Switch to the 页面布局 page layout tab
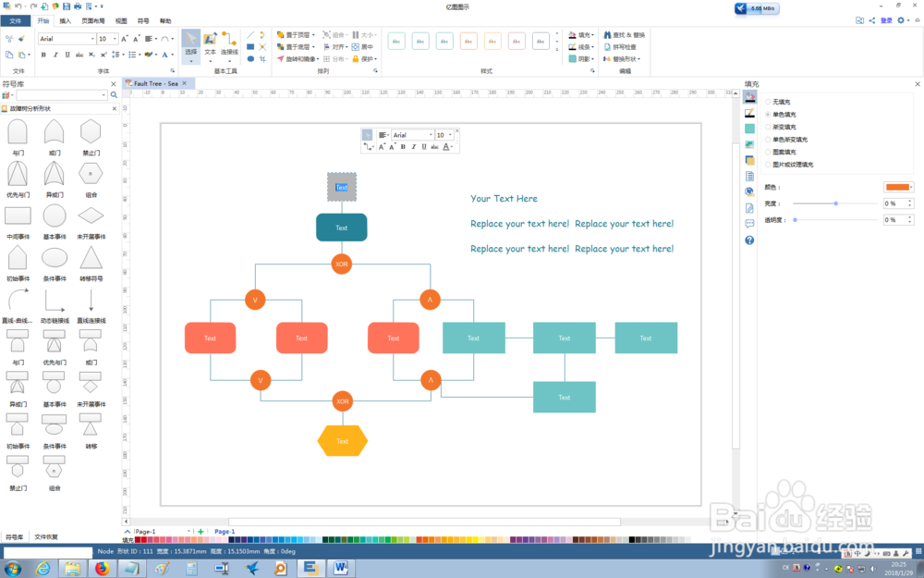This screenshot has width=924, height=578. [x=93, y=21]
